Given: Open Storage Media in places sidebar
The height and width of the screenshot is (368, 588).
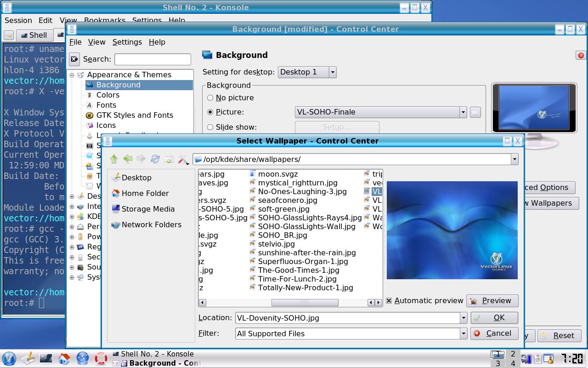Looking at the screenshot, I should (143, 209).
